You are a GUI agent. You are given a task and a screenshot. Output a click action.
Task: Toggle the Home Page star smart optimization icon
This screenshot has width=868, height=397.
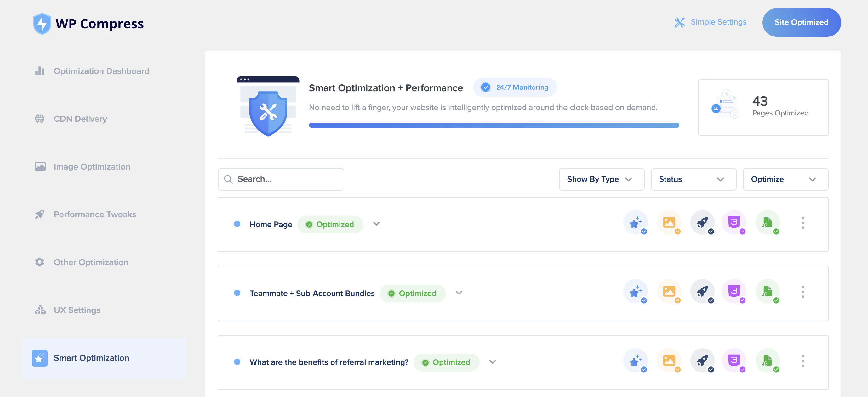coord(636,223)
